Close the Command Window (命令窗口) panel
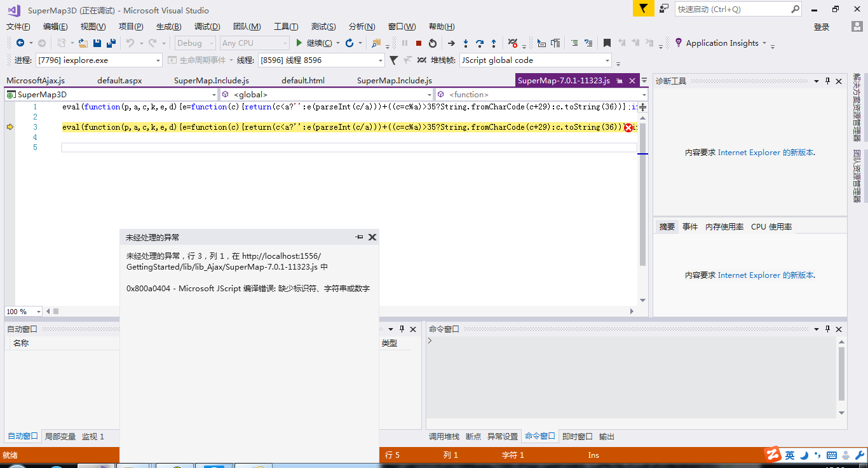This screenshot has height=468, width=868. (x=839, y=329)
